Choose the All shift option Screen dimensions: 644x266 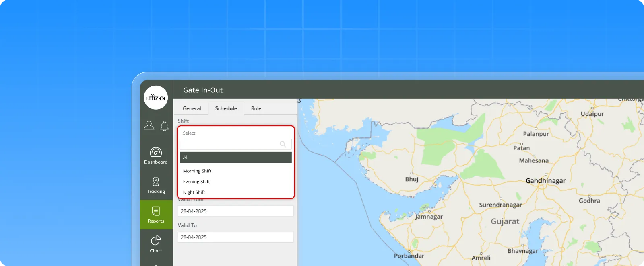[235, 157]
